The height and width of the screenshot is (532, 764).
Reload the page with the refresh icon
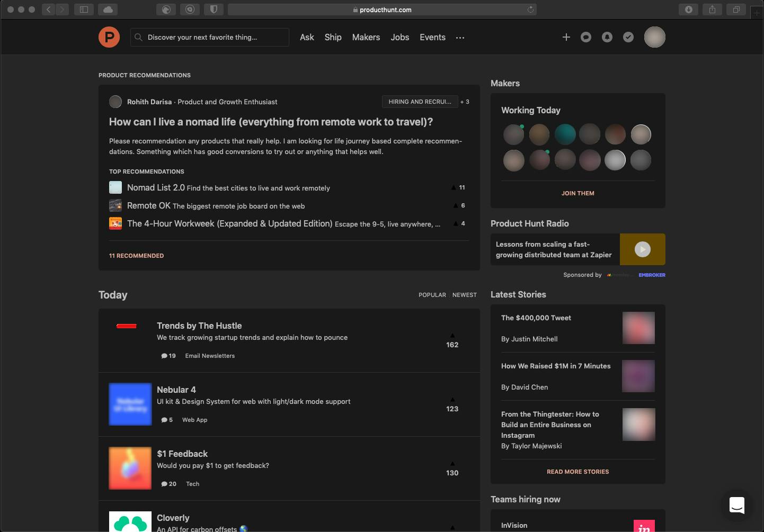(x=530, y=10)
